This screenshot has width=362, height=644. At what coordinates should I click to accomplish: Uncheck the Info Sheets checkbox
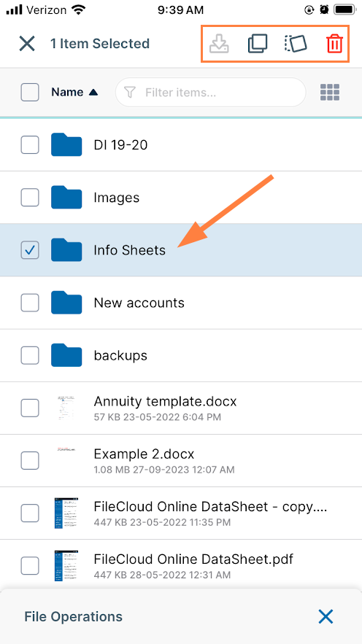click(x=30, y=250)
